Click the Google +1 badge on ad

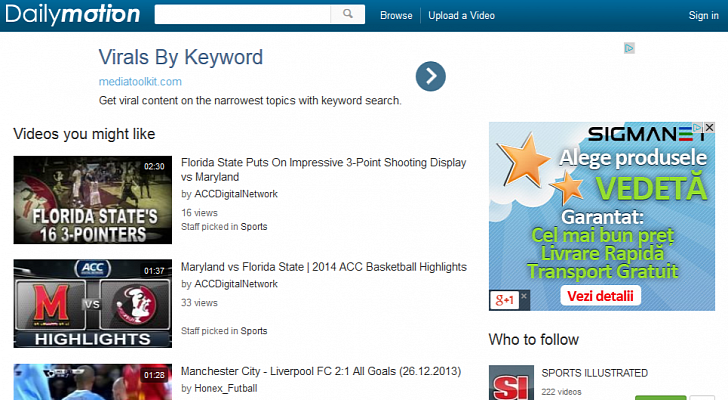[x=503, y=299]
